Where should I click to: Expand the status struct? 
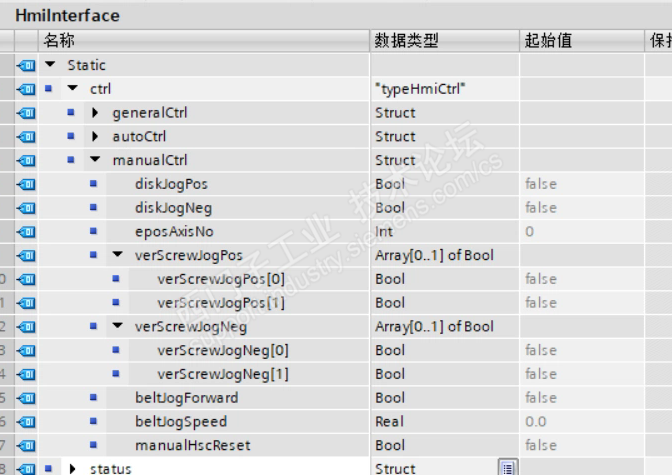click(x=73, y=468)
